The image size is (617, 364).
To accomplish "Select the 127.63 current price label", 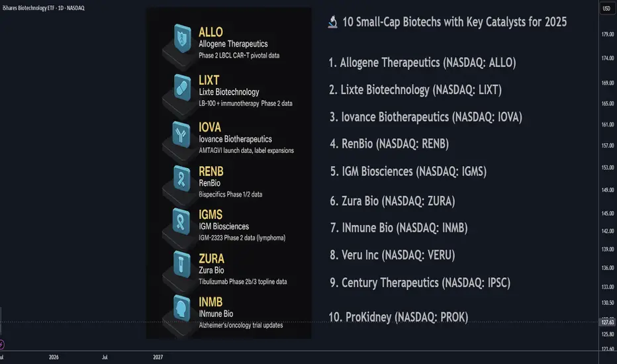I will (x=608, y=322).
